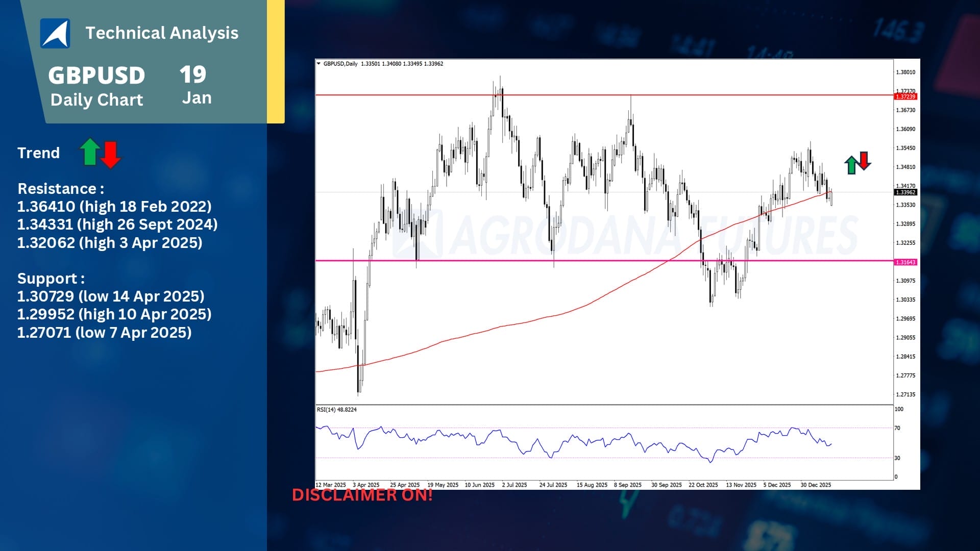Click green up arrow beside Trend label

(90, 152)
